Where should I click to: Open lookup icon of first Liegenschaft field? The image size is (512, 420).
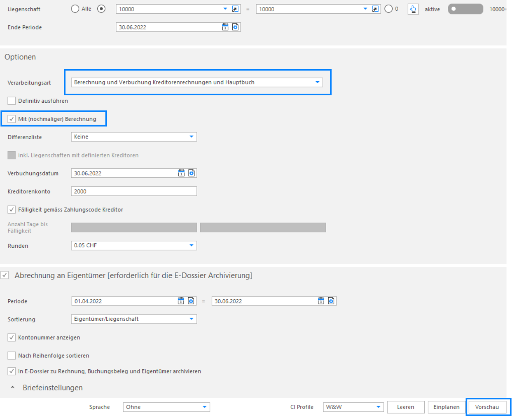pyautogui.click(x=235, y=9)
